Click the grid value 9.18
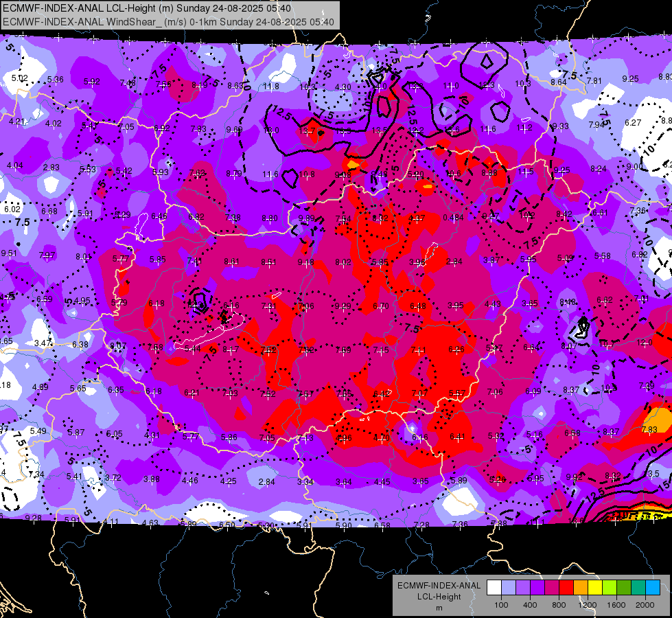672x618 pixels. click(x=305, y=262)
